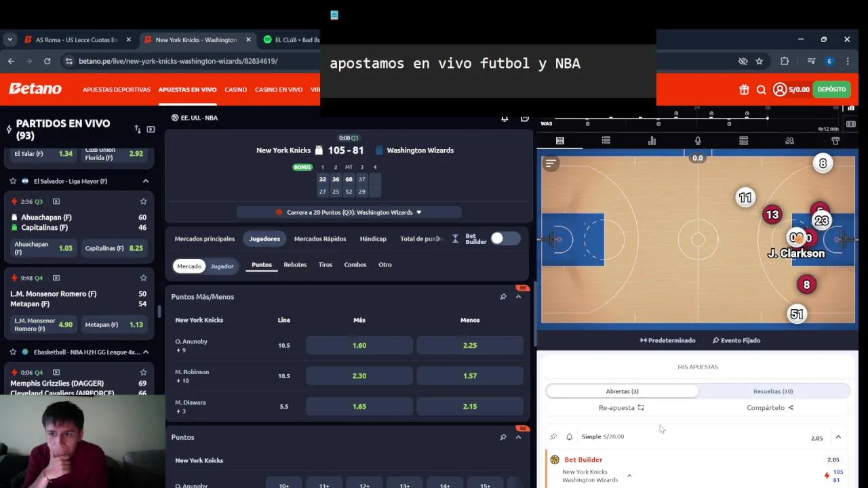Open the Casino menu item
The height and width of the screenshot is (488, 868).
[236, 89]
